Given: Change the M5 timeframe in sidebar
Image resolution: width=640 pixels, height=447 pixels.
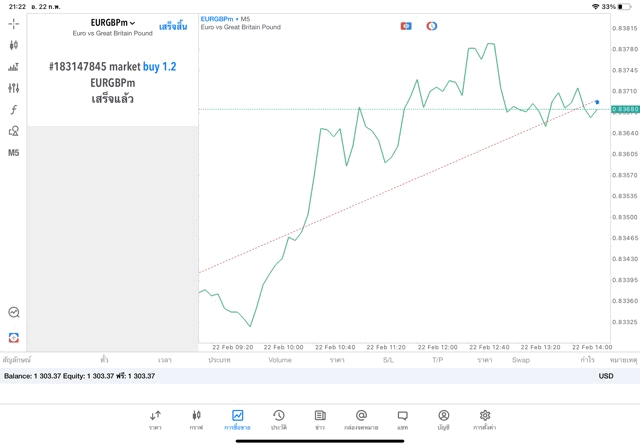Looking at the screenshot, I should 13,153.
